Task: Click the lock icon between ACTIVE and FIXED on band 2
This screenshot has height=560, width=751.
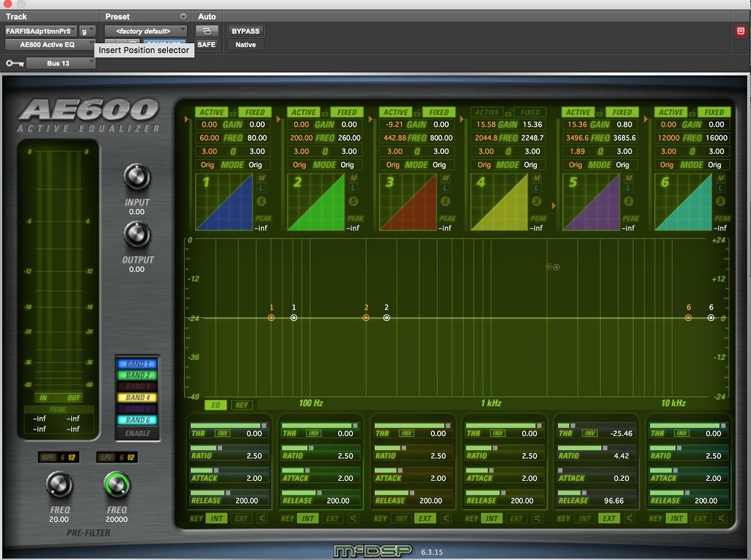Action: point(325,112)
